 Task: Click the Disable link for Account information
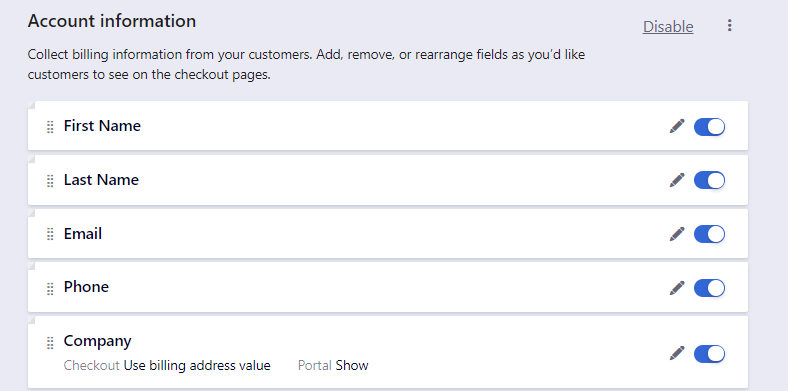(668, 27)
